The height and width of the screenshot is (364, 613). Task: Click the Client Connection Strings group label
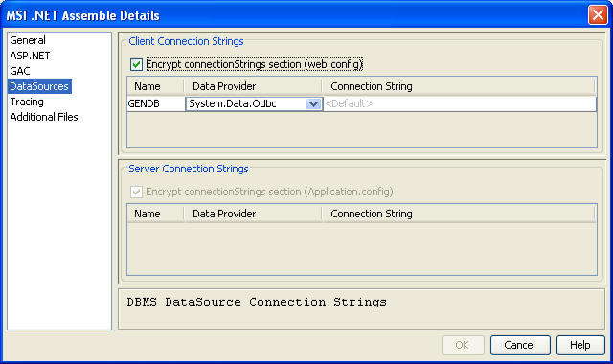(x=186, y=41)
